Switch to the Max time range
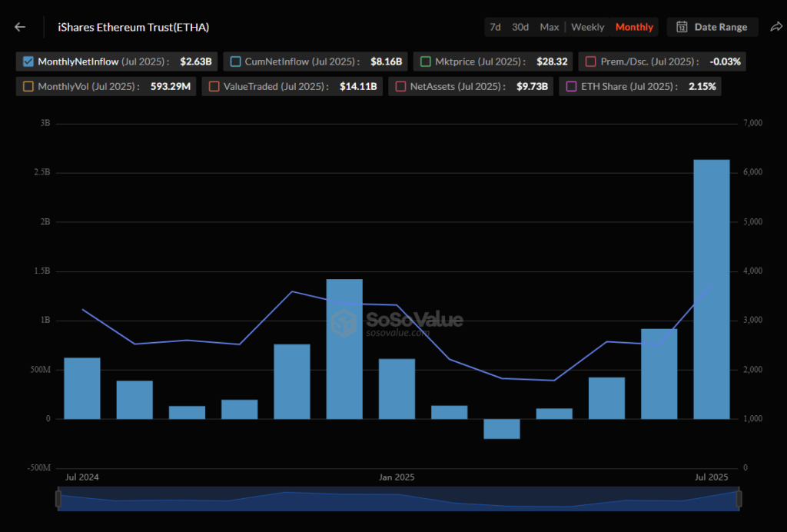 coord(549,27)
